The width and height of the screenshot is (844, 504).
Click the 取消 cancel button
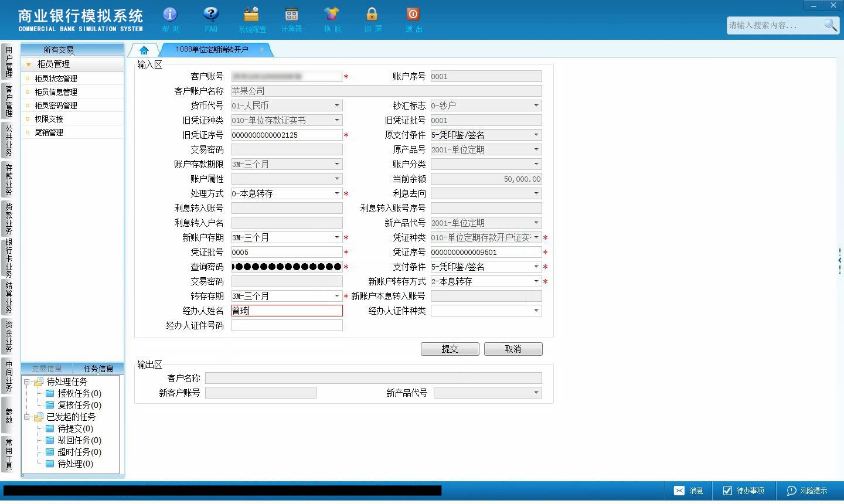pyautogui.click(x=513, y=349)
